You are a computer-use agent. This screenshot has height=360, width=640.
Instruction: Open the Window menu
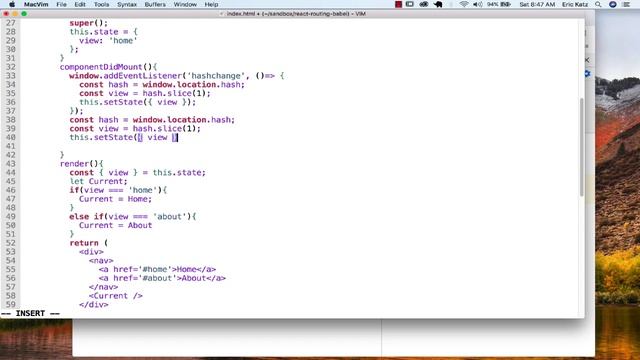tap(185, 4)
